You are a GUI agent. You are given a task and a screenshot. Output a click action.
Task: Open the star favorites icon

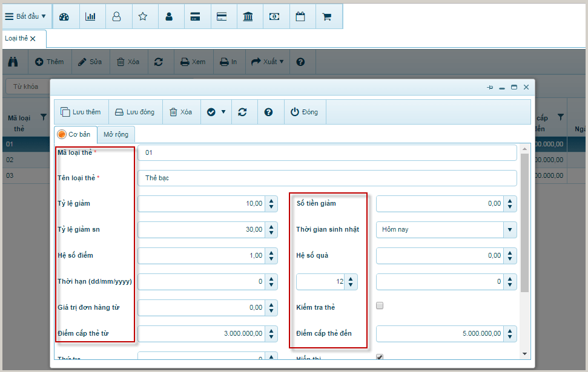[143, 16]
